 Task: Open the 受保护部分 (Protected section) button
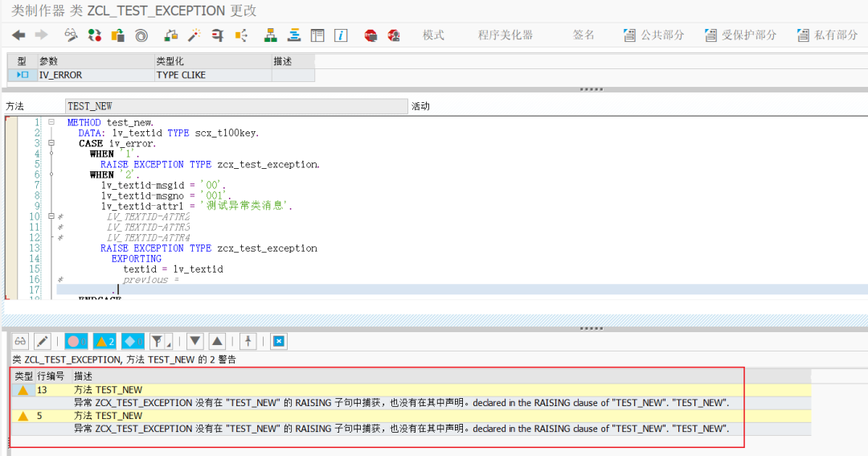(x=740, y=35)
